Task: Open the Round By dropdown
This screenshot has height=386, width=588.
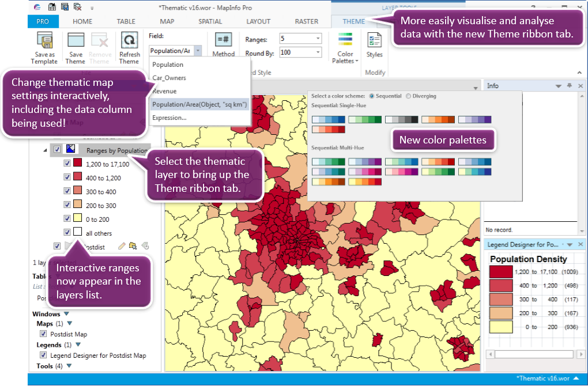Action: coord(318,52)
